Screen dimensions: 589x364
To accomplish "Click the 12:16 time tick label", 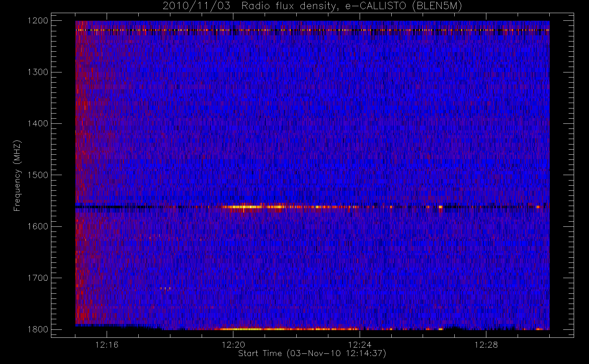I will click(107, 345).
